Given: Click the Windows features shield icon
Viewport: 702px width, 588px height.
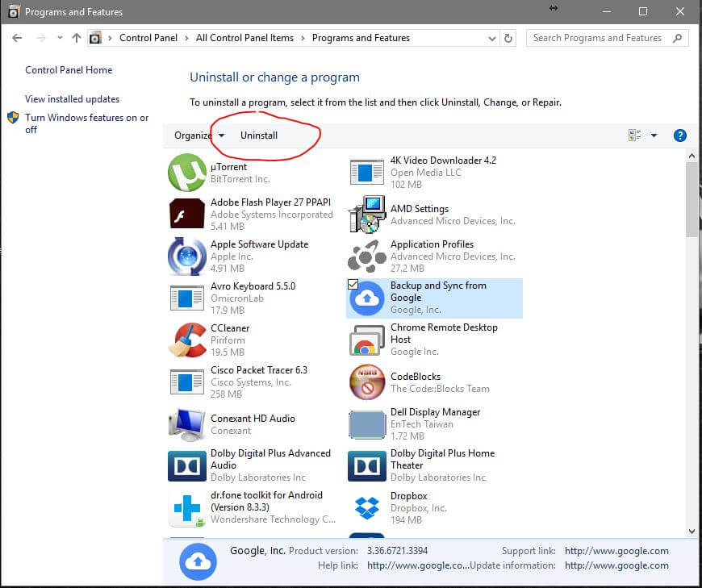Looking at the screenshot, I should pos(13,118).
